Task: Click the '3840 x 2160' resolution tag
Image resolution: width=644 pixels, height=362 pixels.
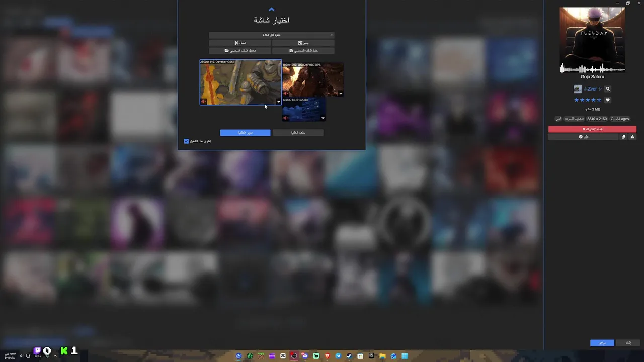Action: tap(597, 119)
